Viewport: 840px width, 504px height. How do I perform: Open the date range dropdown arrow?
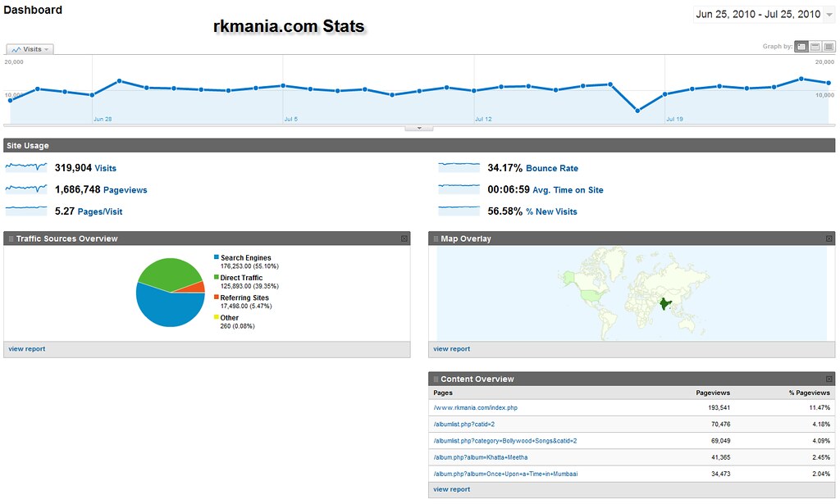(x=829, y=15)
